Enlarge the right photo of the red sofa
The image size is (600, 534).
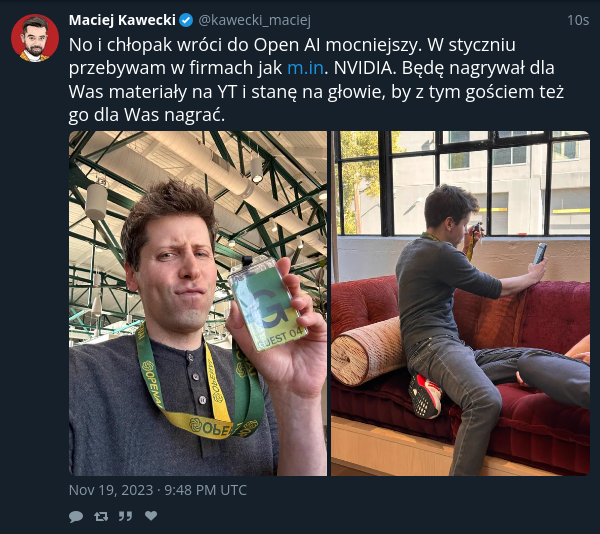460,303
